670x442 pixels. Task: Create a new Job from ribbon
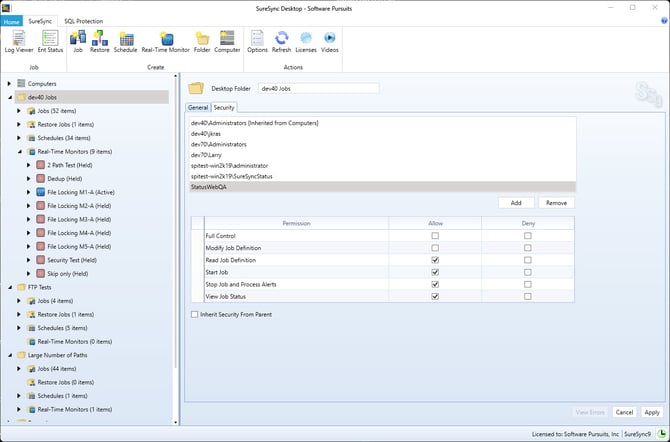[78, 42]
